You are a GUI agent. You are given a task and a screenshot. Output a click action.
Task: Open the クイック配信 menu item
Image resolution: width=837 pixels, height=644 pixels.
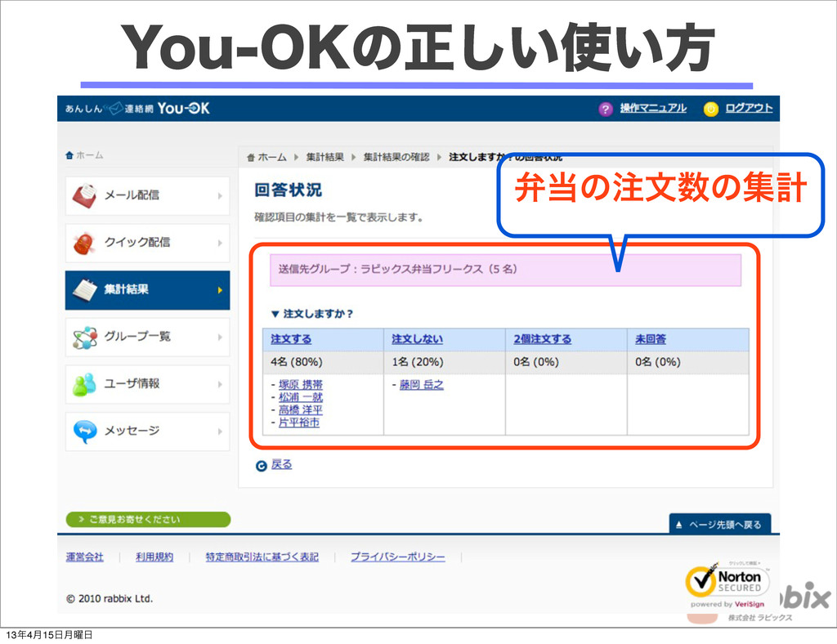(147, 243)
